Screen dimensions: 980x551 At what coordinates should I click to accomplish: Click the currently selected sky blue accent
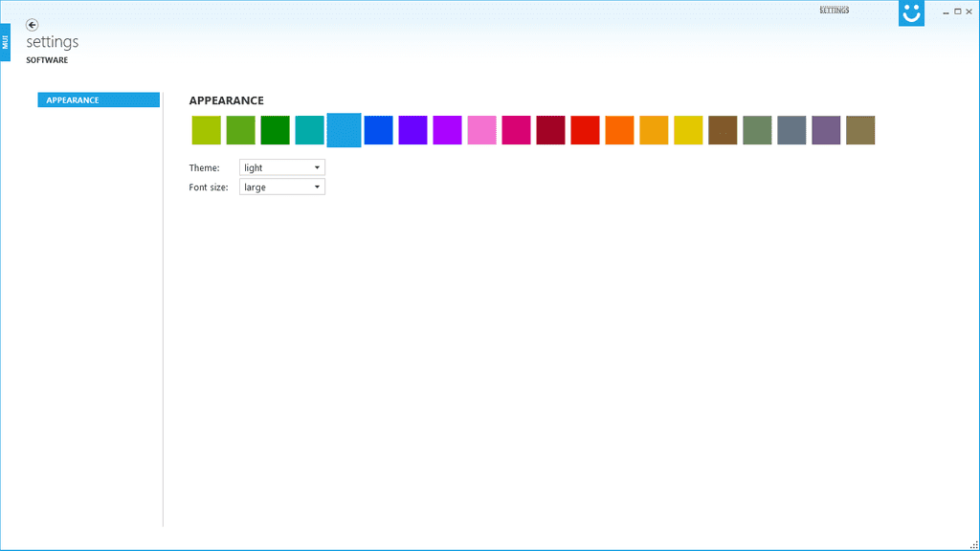click(344, 130)
